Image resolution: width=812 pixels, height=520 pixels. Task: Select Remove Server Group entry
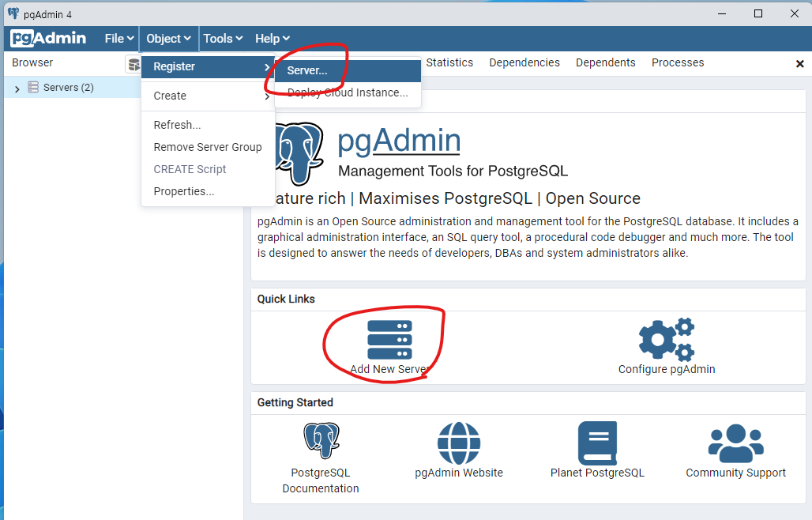[x=208, y=147]
